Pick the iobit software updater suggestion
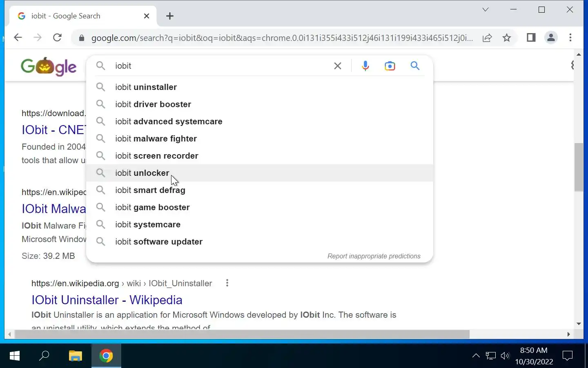The image size is (588, 368). click(260, 242)
